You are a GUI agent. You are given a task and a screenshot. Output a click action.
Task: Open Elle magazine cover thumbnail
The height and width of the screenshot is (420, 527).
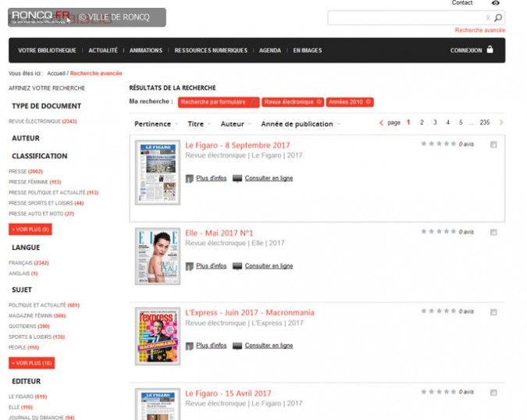click(x=158, y=256)
